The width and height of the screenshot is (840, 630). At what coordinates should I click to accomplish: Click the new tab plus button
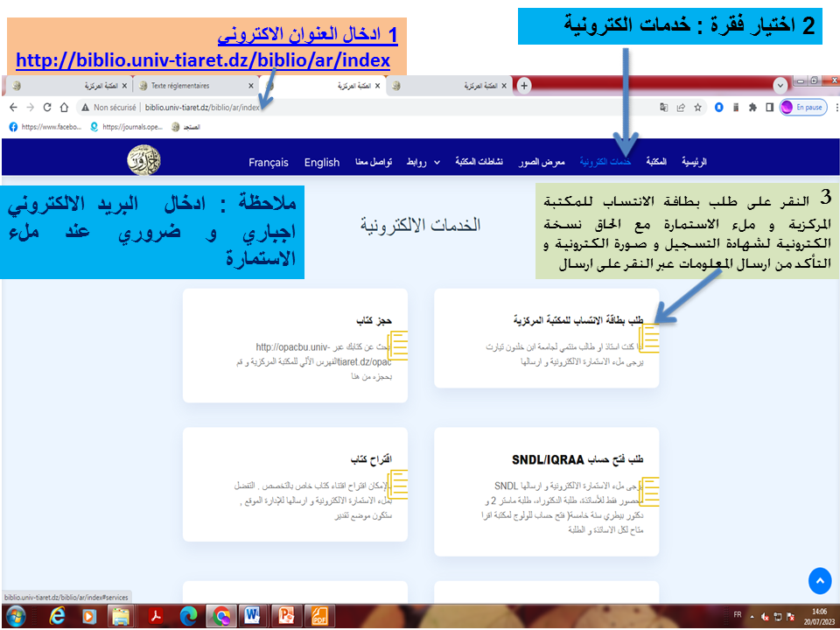[524, 85]
